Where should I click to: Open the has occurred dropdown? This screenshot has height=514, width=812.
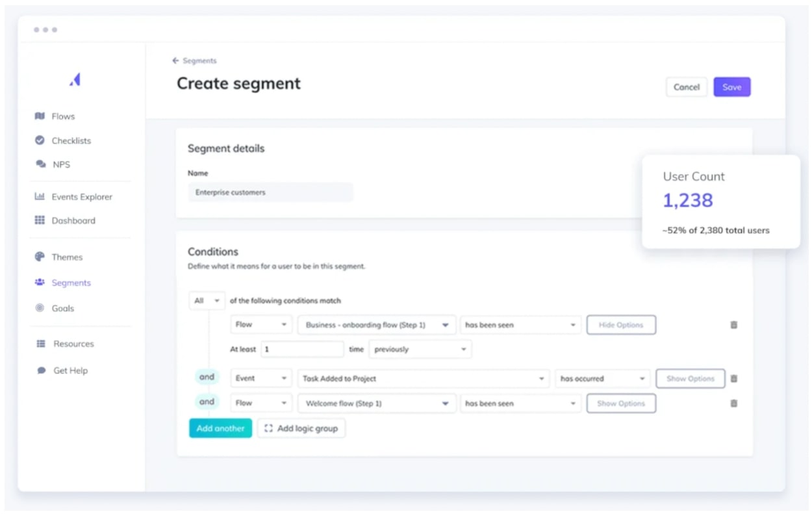pyautogui.click(x=602, y=379)
